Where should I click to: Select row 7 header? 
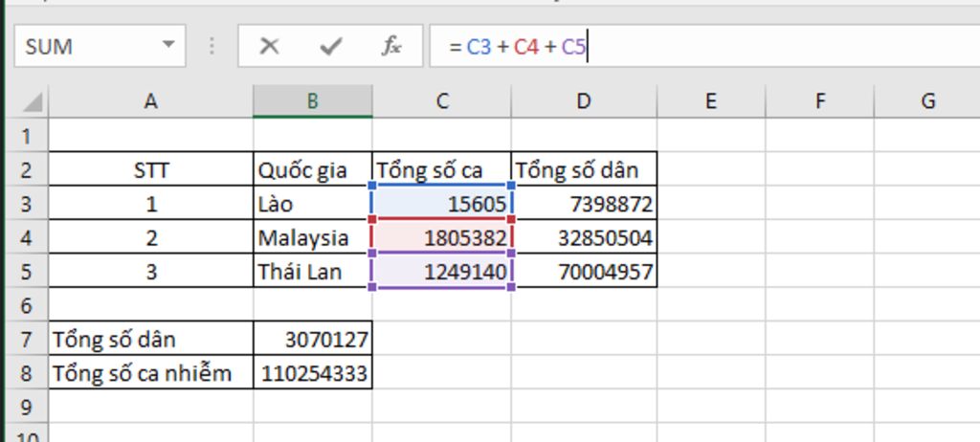click(x=26, y=339)
